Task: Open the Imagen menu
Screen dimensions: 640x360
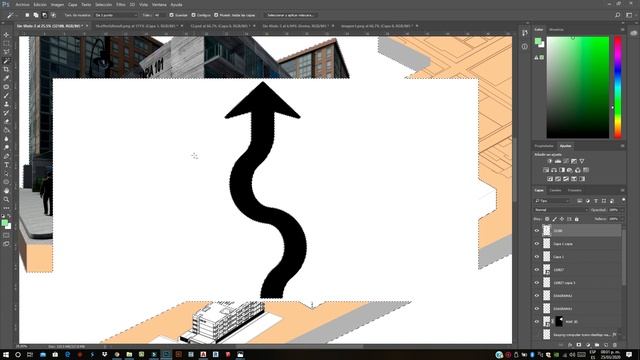Action: [x=57, y=4]
